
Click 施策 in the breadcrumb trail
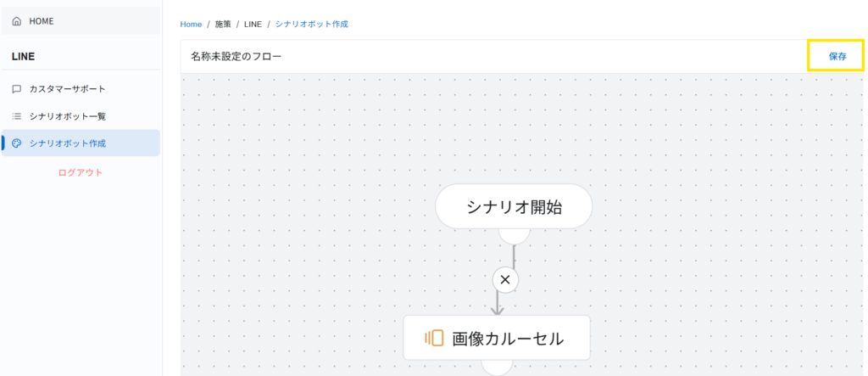point(223,24)
